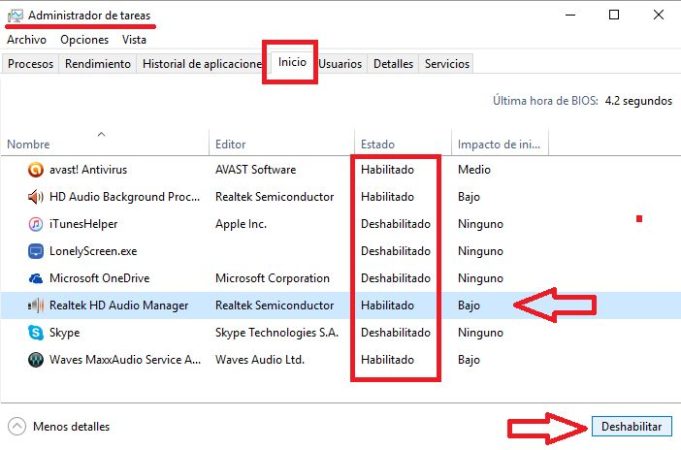Click the HD Audio Background Process speaker icon

[36, 197]
